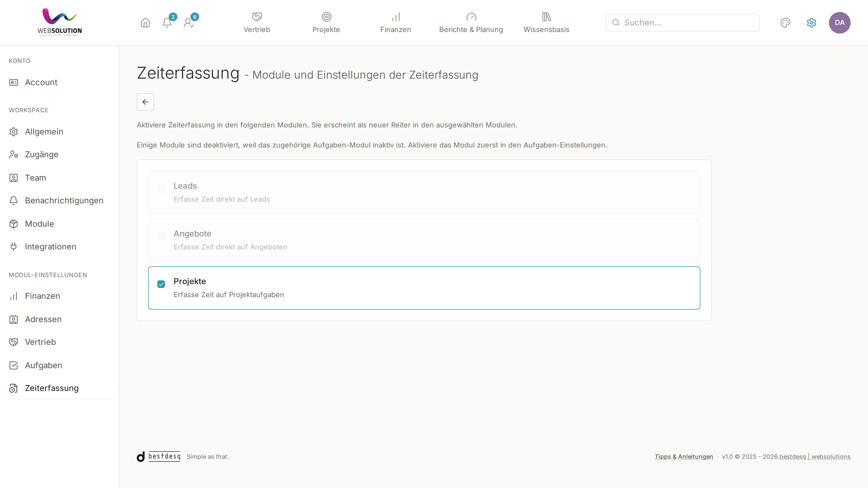Select Zeiterfassung in the sidebar
Screen dimensions: 868x488
pos(59,388)
